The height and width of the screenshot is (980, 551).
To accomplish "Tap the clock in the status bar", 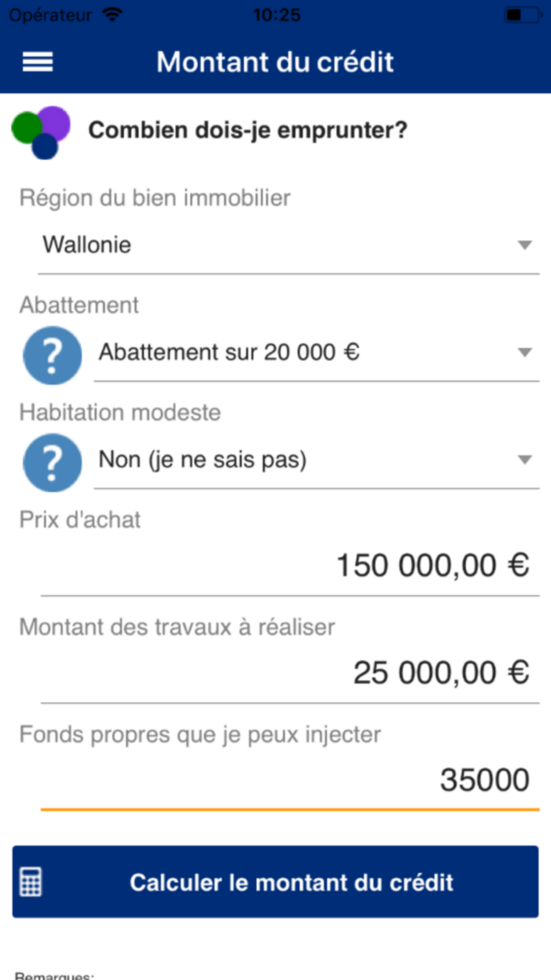I will click(277, 15).
